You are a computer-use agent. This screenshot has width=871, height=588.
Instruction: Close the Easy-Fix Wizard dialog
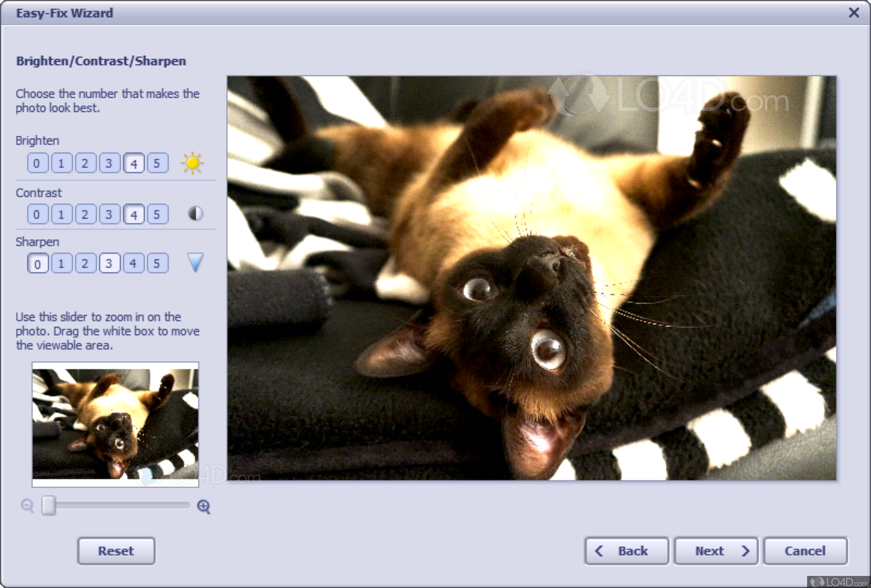tap(854, 13)
